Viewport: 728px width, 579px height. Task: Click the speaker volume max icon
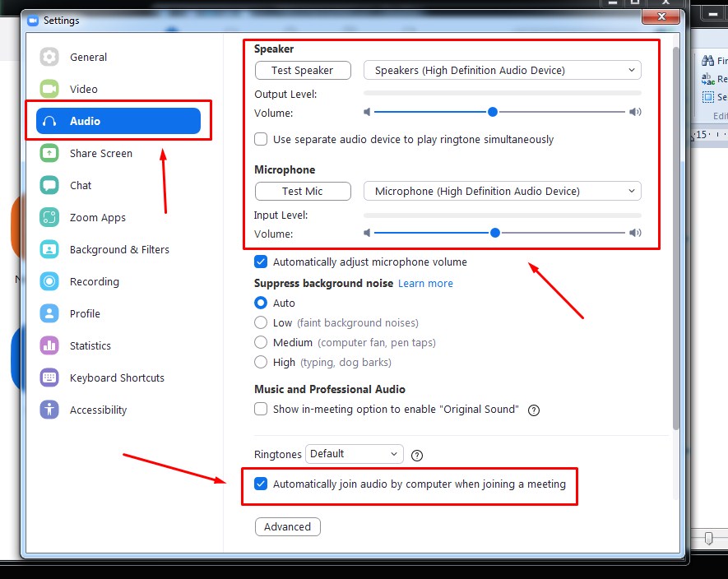(x=635, y=112)
